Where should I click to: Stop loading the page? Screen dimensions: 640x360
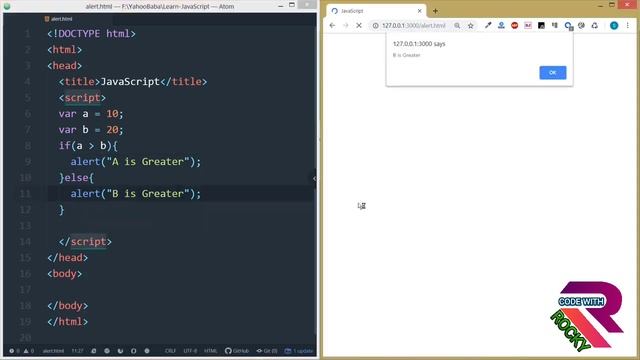pyautogui.click(x=359, y=25)
